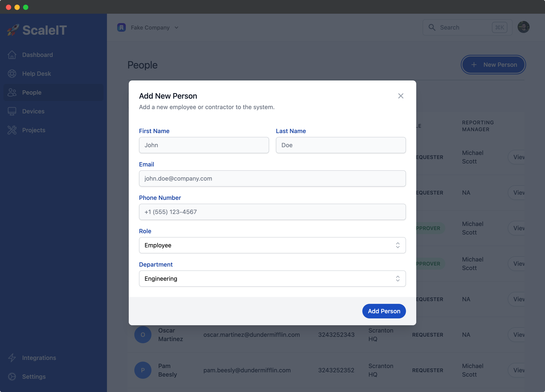
Task: Click Integrations icon in sidebar
Action: tap(12, 357)
